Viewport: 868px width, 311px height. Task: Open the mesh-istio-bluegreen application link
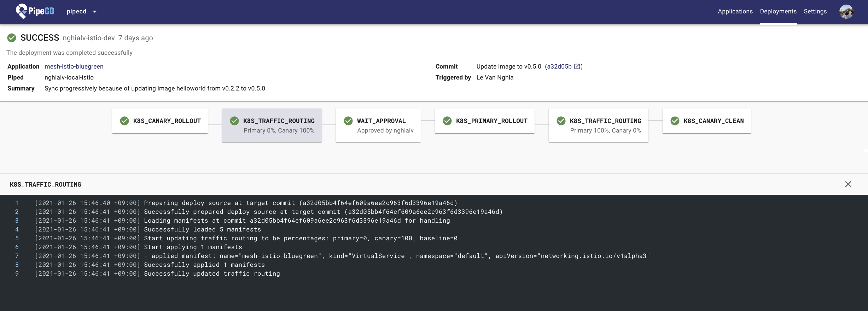pos(74,66)
